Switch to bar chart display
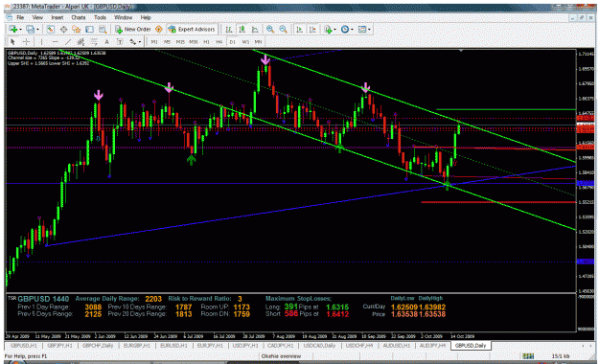The width and height of the screenshot is (599, 364). 228,30
